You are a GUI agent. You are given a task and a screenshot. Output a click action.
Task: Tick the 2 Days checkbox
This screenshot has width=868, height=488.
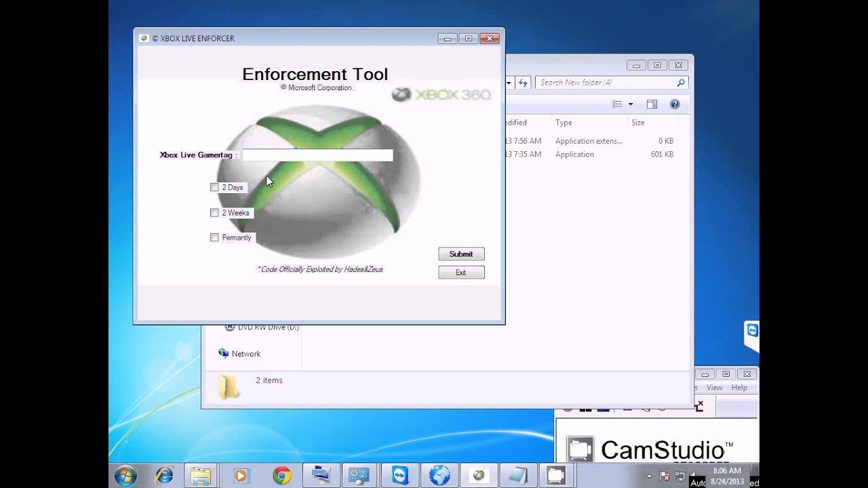(215, 187)
